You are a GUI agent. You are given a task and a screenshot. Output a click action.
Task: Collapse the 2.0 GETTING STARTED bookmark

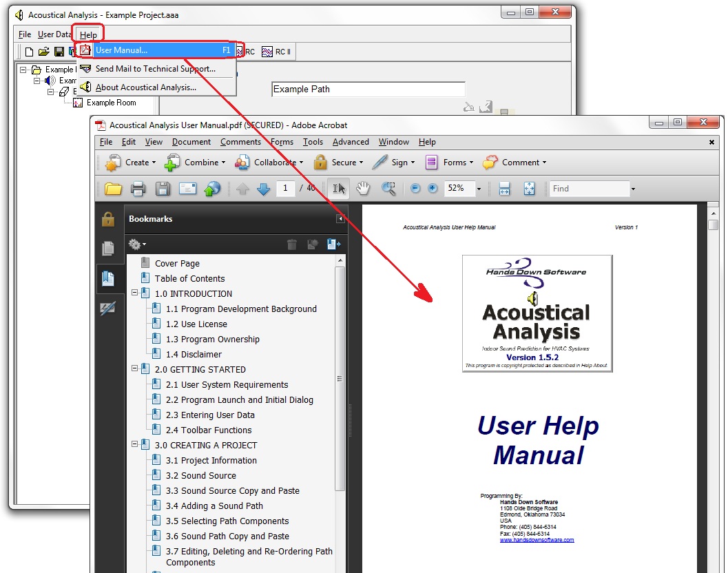[134, 368]
